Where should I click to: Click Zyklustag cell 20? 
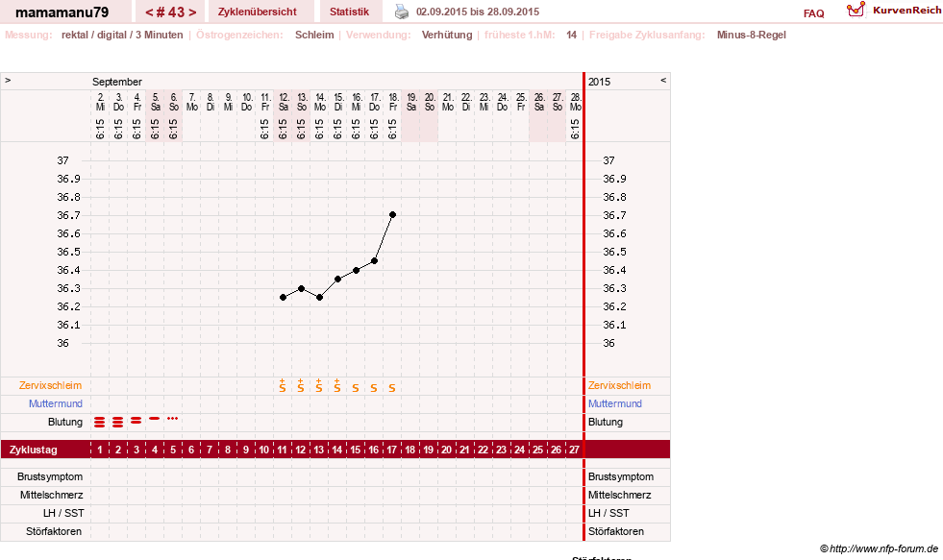(x=446, y=450)
